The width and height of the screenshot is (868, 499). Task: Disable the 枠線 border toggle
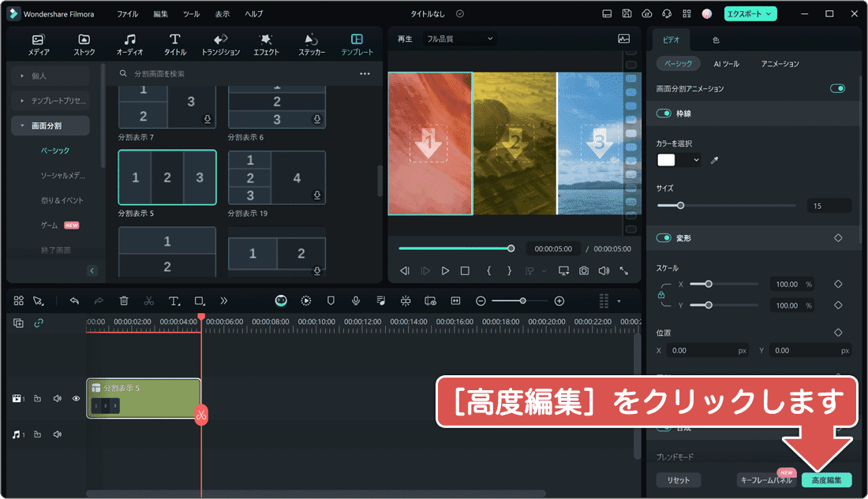pyautogui.click(x=664, y=114)
